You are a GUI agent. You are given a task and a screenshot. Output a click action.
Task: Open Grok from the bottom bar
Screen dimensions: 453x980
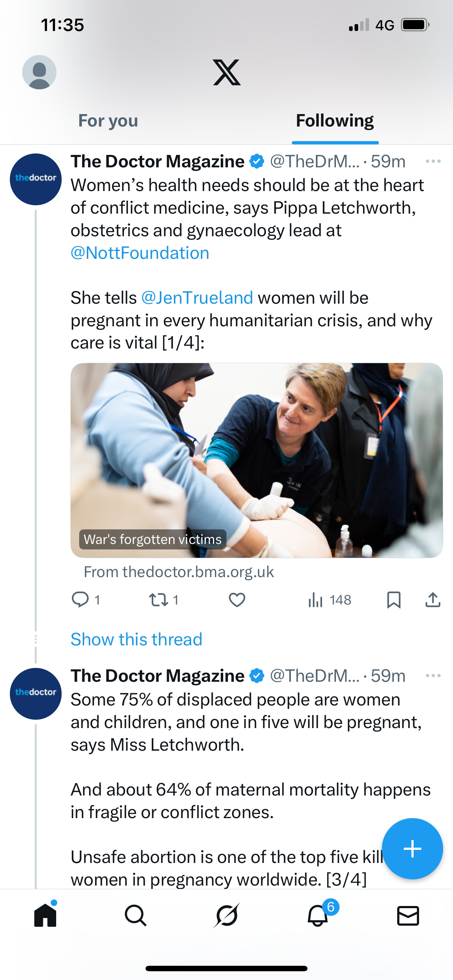(226, 915)
